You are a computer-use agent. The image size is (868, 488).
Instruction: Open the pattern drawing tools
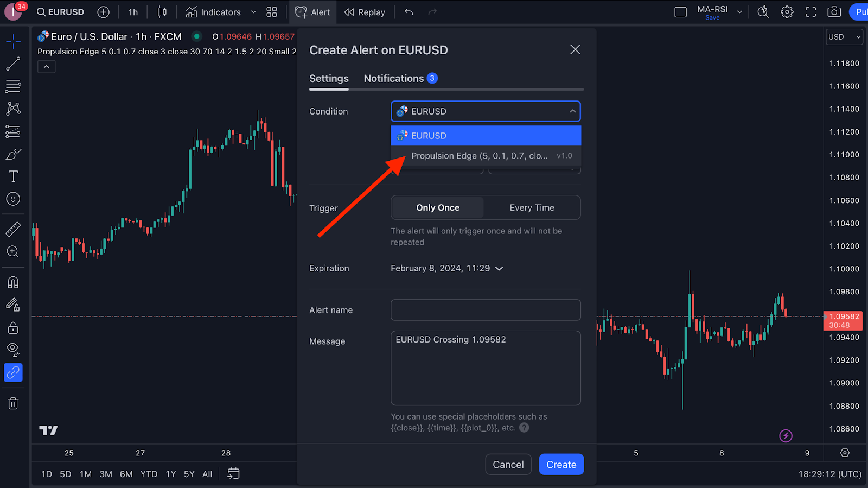13,109
